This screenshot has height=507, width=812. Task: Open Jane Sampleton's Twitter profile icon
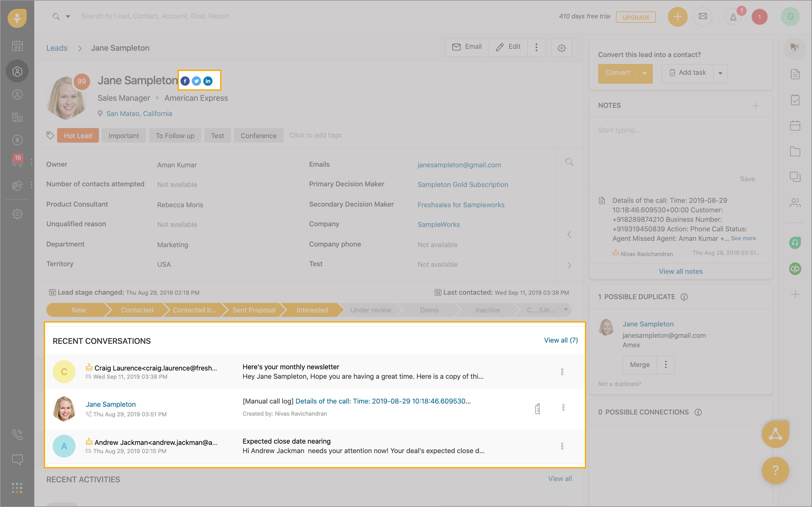click(x=196, y=81)
